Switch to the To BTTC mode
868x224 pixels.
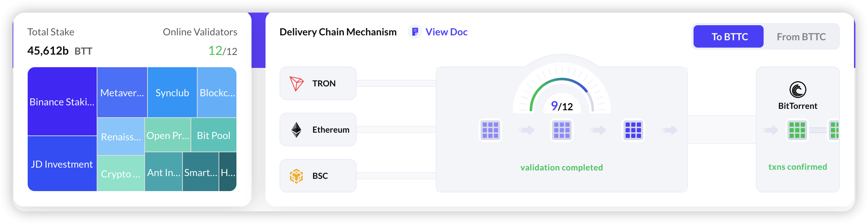click(x=728, y=36)
